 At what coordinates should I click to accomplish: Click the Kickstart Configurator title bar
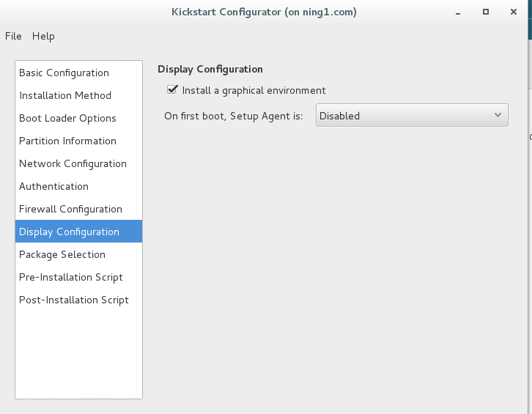[264, 12]
